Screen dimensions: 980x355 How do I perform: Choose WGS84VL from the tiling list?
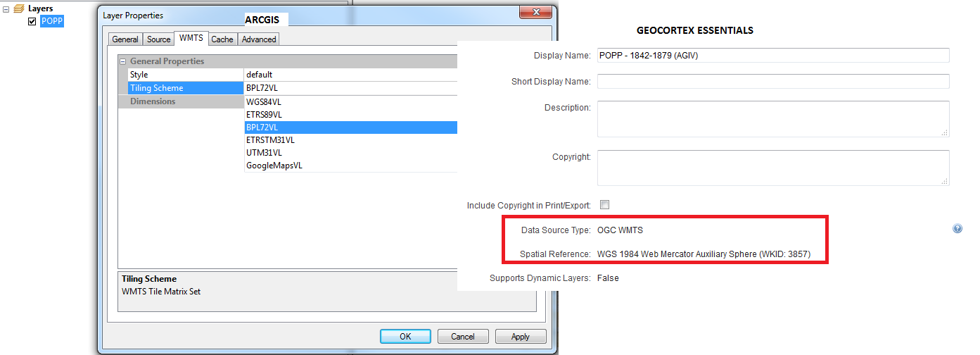tap(350, 102)
